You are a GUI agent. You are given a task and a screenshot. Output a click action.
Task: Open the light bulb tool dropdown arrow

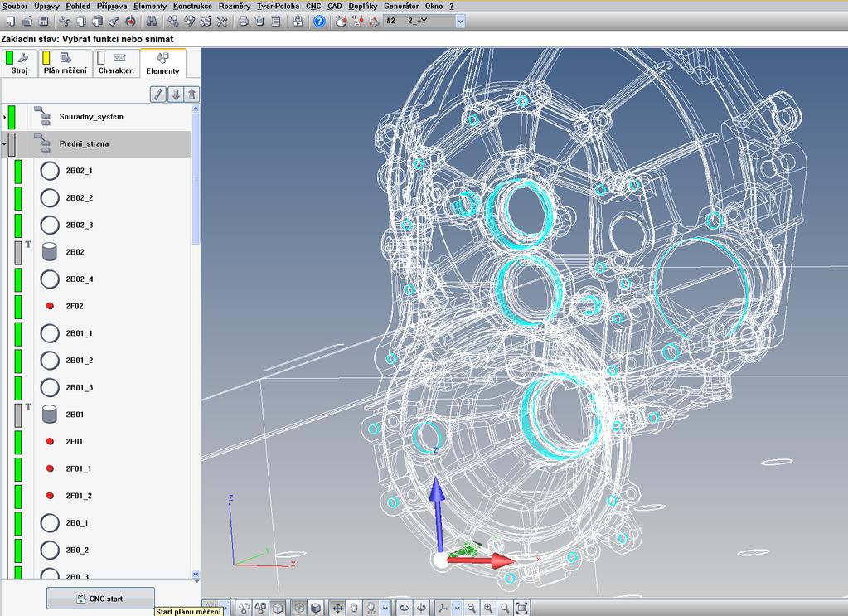pyautogui.click(x=385, y=608)
